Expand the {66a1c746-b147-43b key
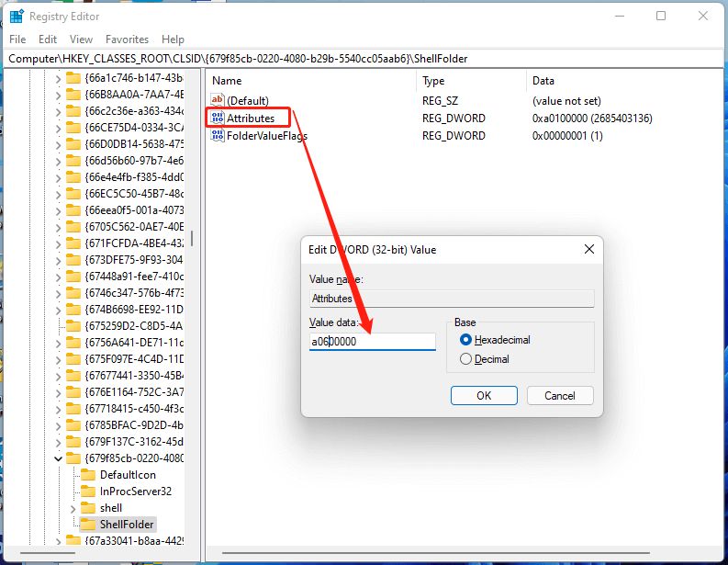 click(58, 79)
